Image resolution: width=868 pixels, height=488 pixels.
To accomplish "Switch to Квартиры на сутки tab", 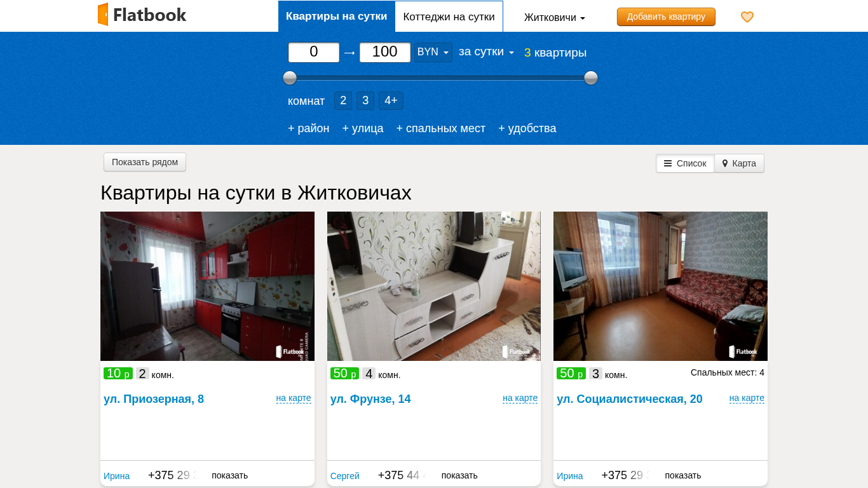I will coord(337,17).
